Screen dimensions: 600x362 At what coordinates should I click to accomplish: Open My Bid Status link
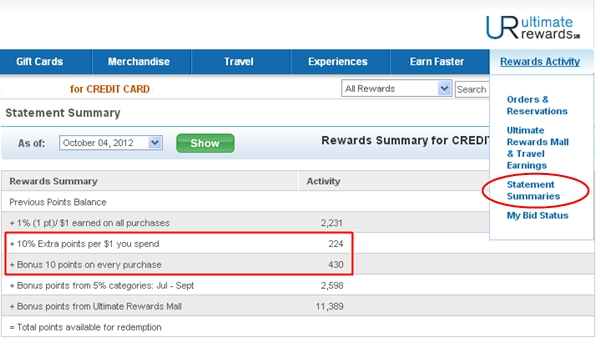coord(537,215)
